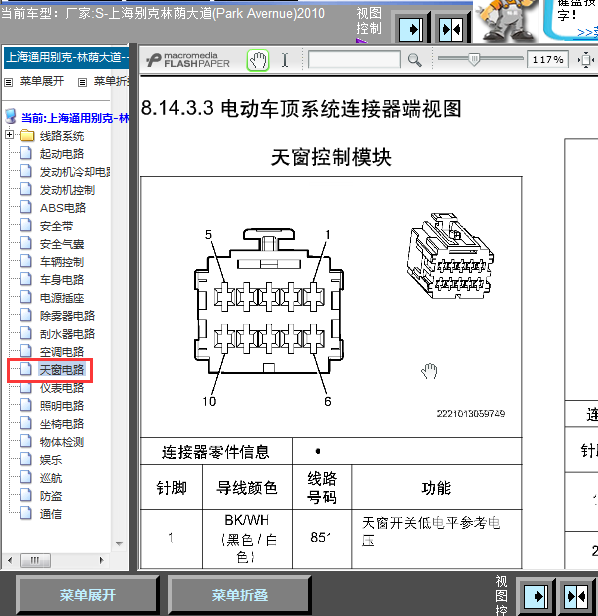This screenshot has width=598, height=616.
Task: Click the computer icon beside 当前:上海通用别克
Action: point(11,117)
